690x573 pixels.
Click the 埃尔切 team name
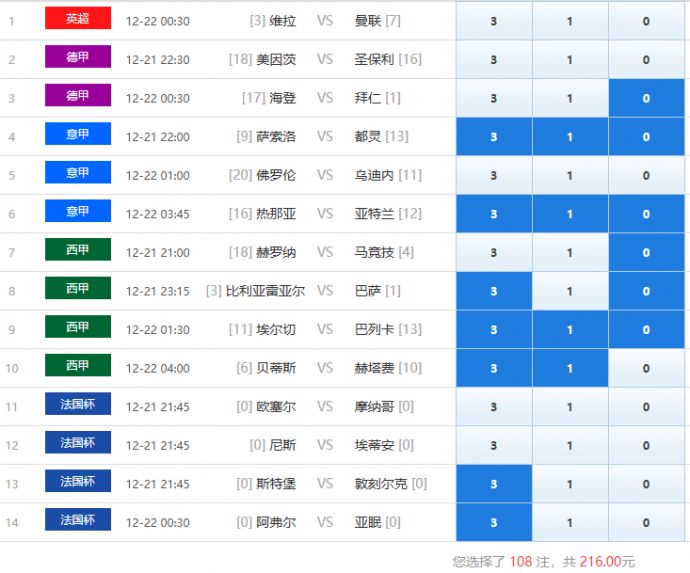[x=276, y=330]
